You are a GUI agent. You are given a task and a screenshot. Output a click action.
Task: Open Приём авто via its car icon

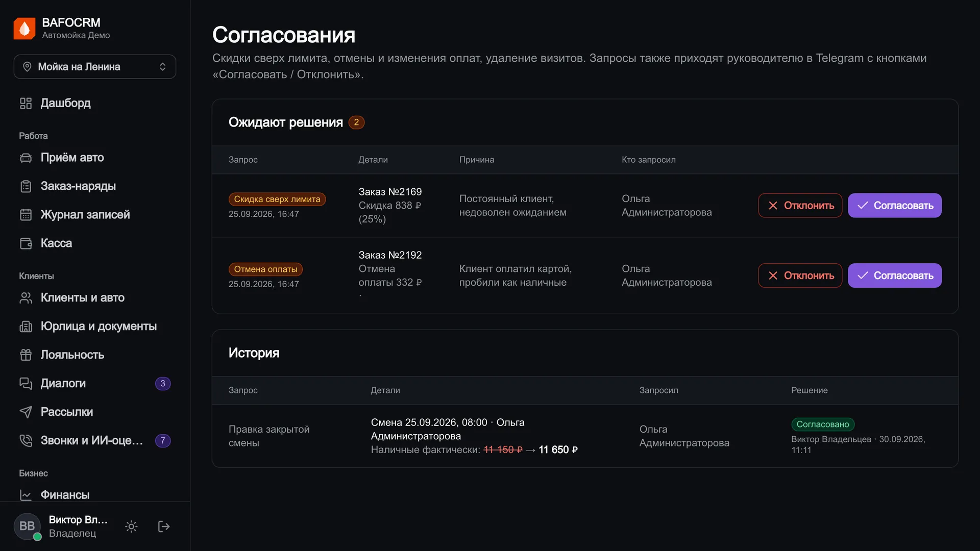(x=26, y=158)
